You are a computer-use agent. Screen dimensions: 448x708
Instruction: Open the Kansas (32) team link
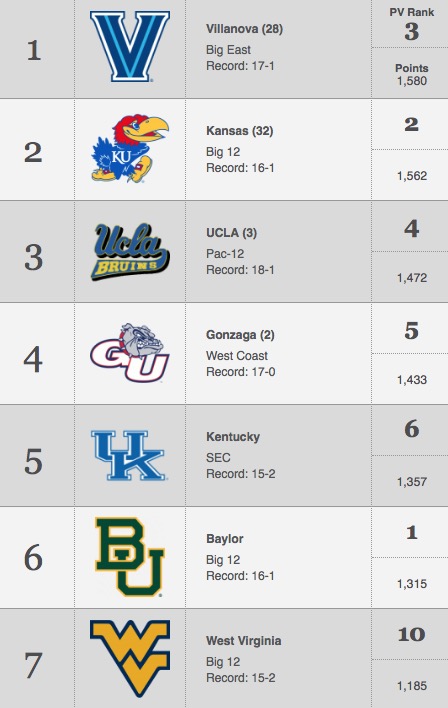pyautogui.click(x=239, y=131)
